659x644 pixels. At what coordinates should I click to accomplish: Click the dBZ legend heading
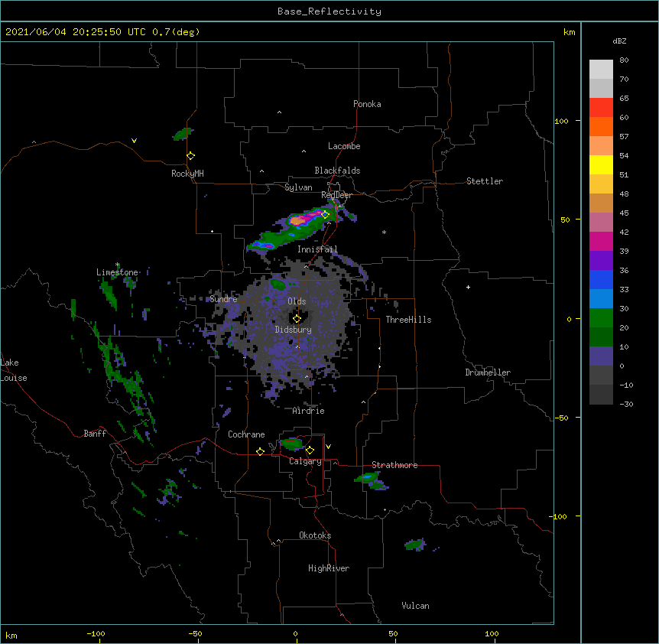619,41
